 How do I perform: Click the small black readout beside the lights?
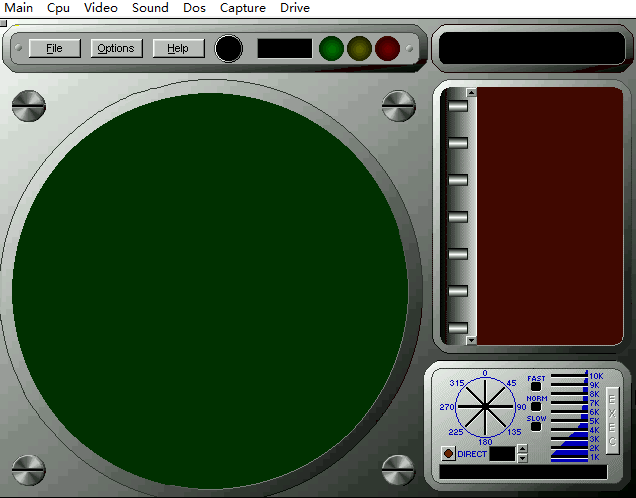point(285,49)
